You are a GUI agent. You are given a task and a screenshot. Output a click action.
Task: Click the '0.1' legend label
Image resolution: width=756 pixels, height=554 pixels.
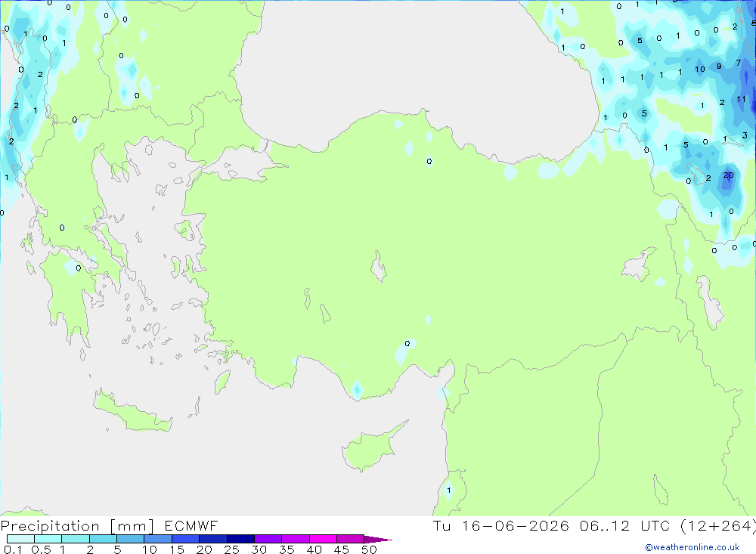coord(13,549)
